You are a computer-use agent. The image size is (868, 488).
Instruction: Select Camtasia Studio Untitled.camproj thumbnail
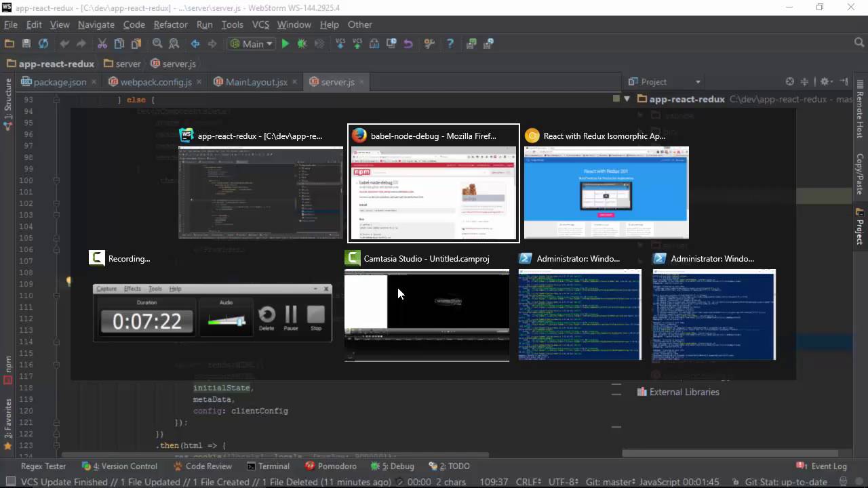point(427,306)
